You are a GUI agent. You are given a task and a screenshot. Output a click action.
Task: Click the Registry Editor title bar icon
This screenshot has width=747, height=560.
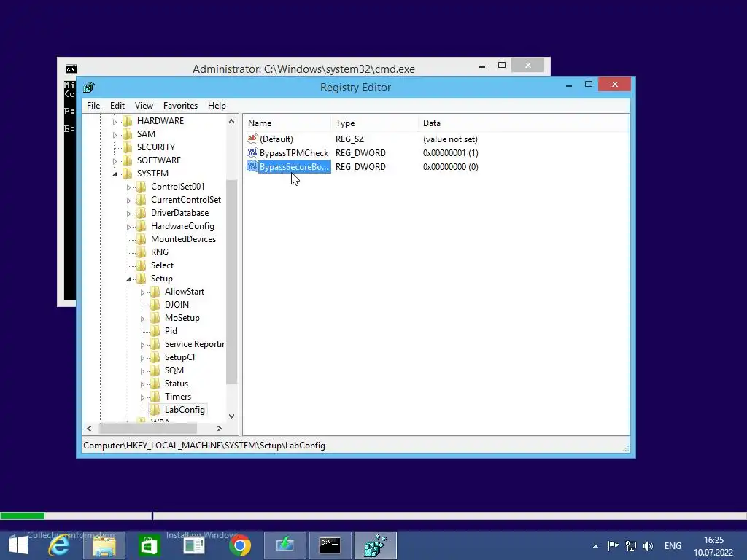point(89,87)
